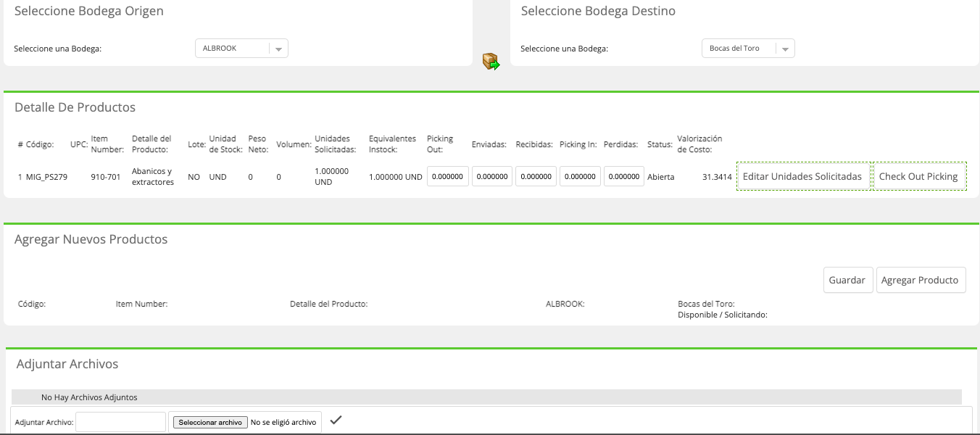Click the Seleccione Bodega Origen heading
The image size is (980, 435).
pos(89,11)
